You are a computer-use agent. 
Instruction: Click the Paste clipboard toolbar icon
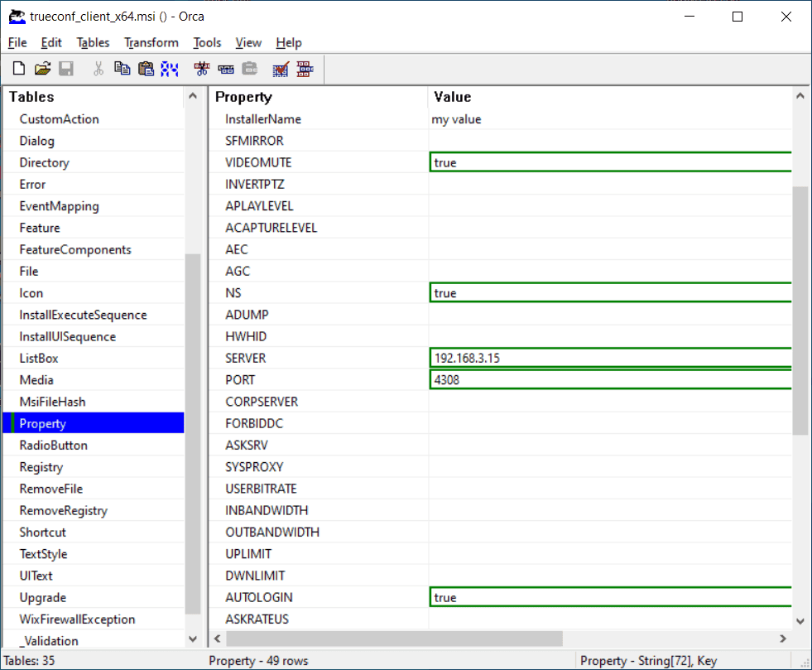pyautogui.click(x=146, y=69)
